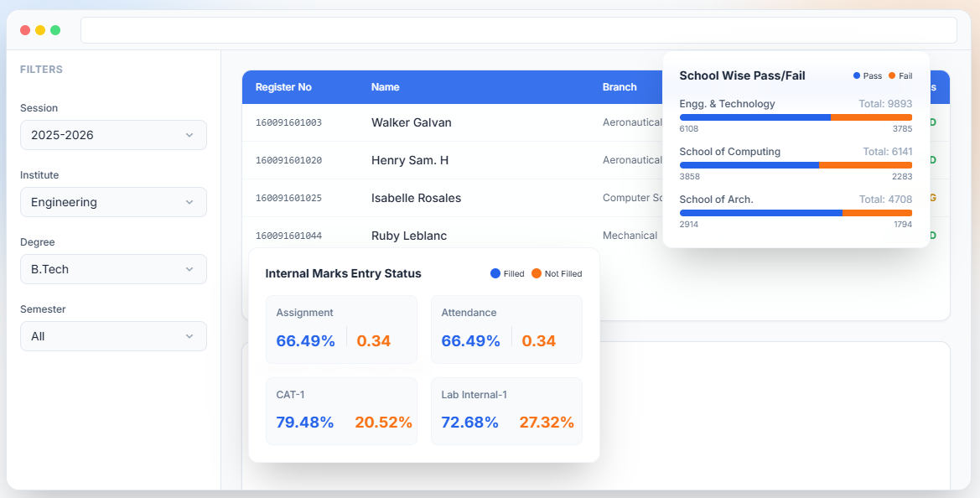Open the 2025-2026 Session selector
This screenshot has width=980, height=498.
[113, 135]
